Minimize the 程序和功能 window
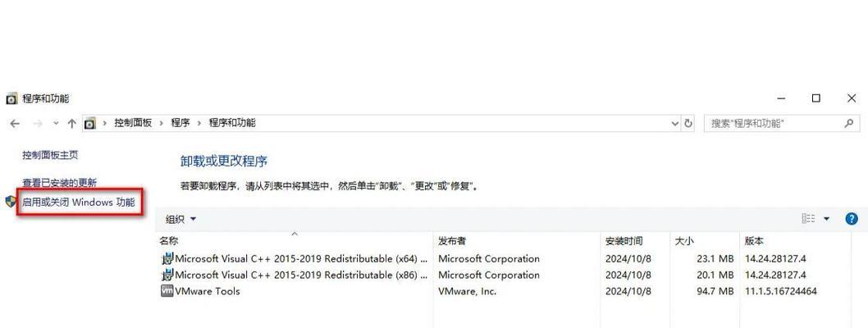The width and height of the screenshot is (868, 328). click(781, 98)
